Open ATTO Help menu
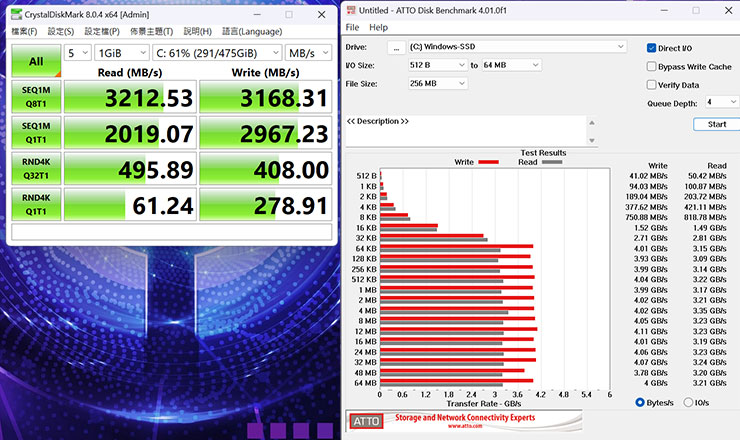The height and width of the screenshot is (440, 740). coord(378,27)
